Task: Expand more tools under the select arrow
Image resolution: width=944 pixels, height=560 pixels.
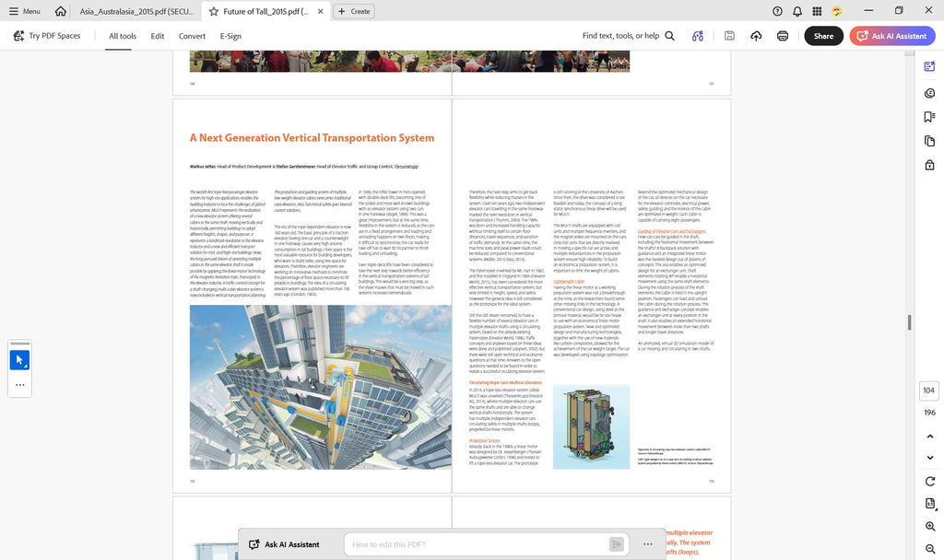Action: (20, 385)
